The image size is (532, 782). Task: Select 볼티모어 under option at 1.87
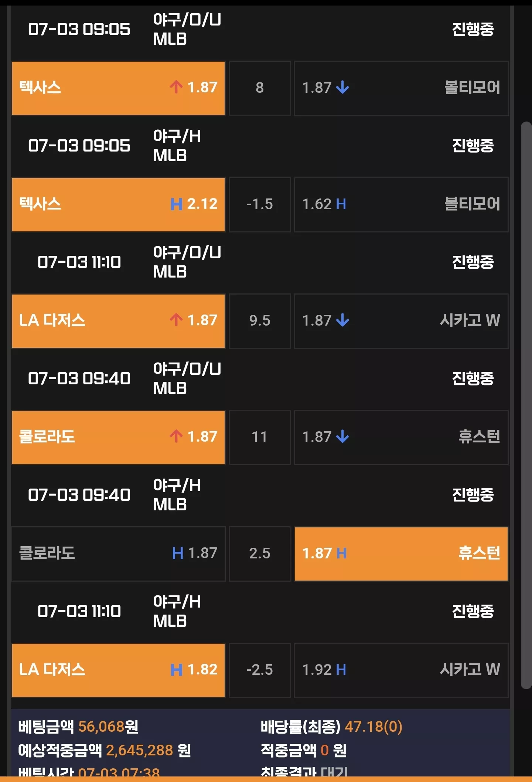point(401,88)
